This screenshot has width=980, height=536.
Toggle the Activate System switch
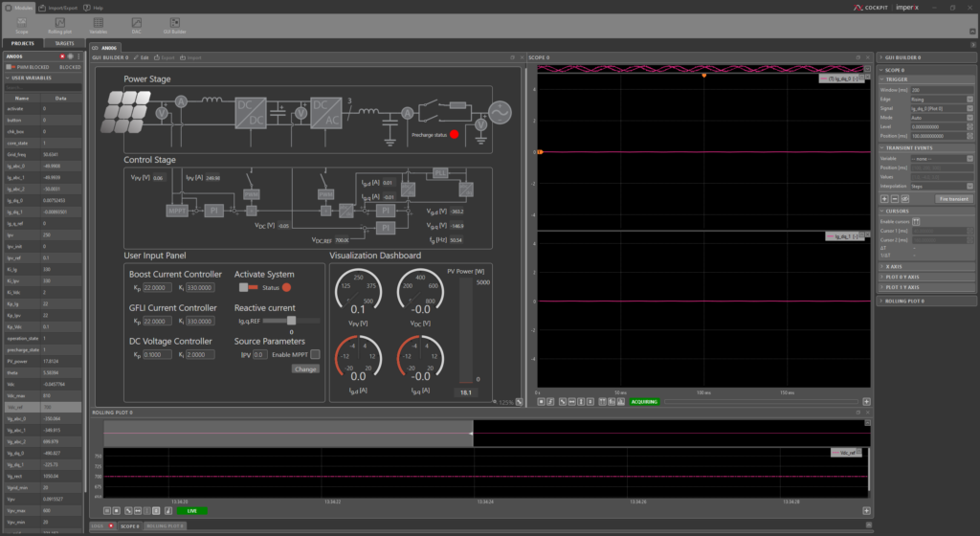249,287
